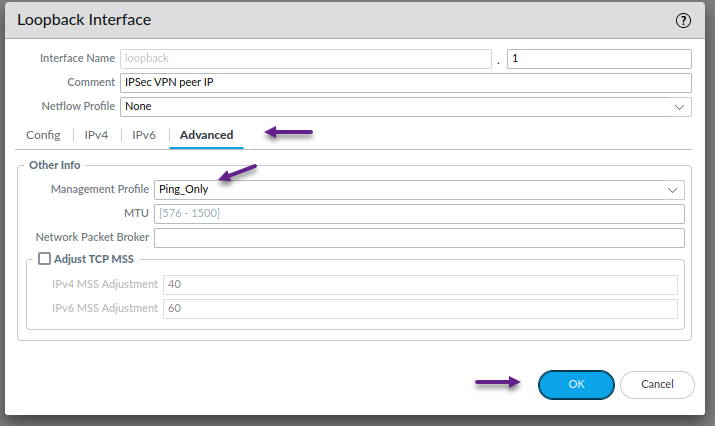Enable the Adjust TCP MSS checkbox
This screenshot has width=715, height=426.
pos(44,259)
